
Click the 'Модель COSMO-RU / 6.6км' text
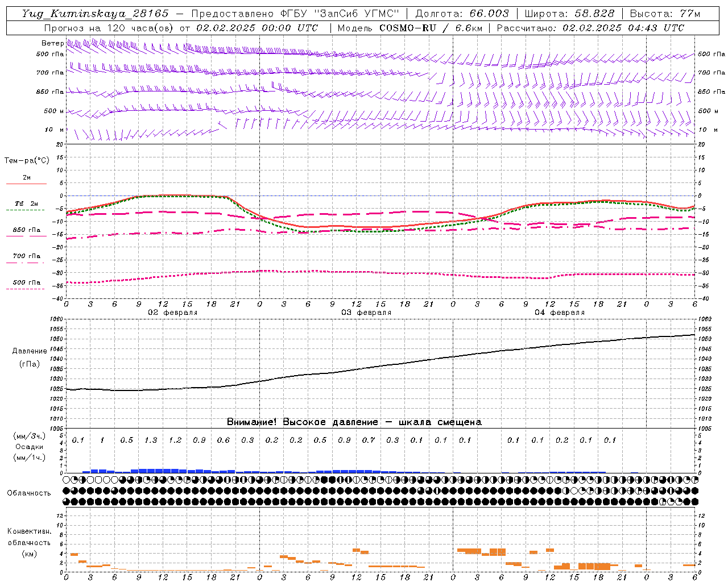tap(410, 28)
